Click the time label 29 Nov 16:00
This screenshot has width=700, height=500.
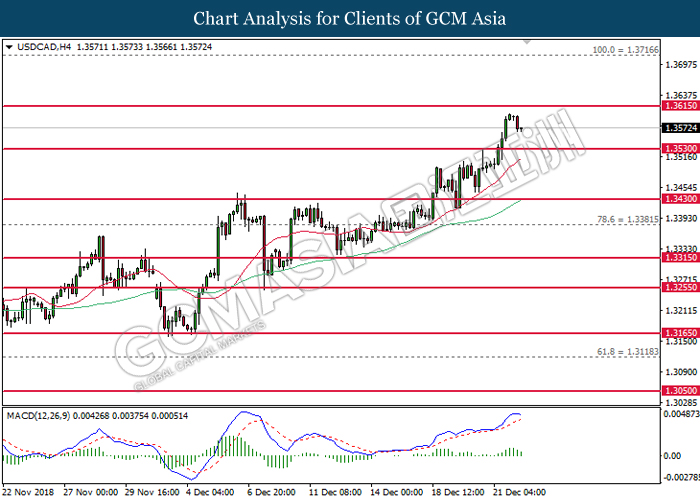click(x=152, y=492)
